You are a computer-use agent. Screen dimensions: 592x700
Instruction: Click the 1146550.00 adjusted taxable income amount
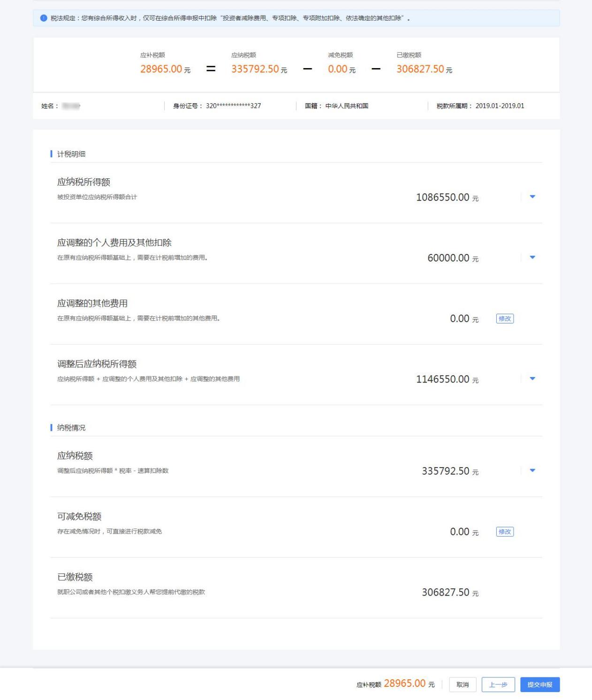coord(442,379)
